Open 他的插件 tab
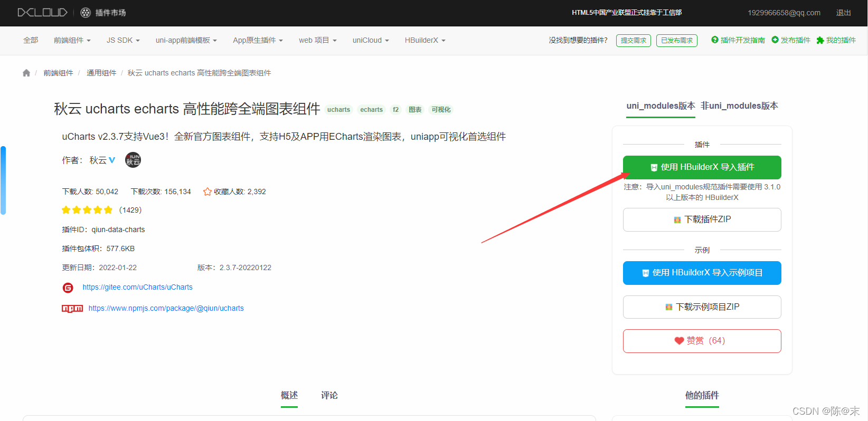 (x=702, y=395)
